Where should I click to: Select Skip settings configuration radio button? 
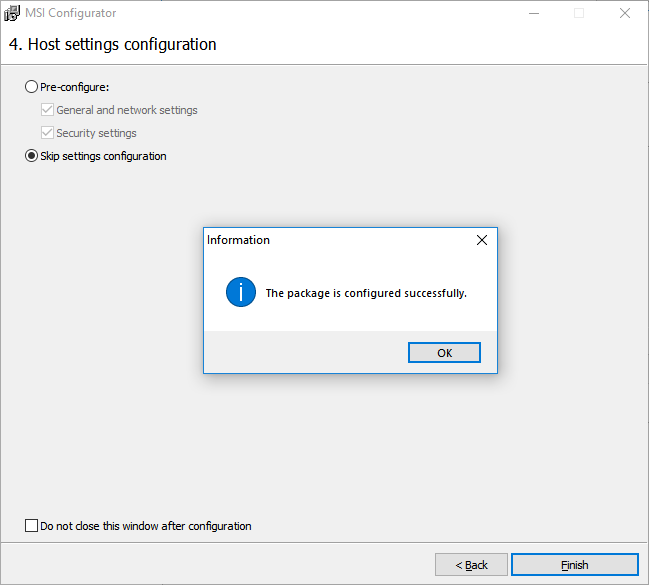(31, 156)
